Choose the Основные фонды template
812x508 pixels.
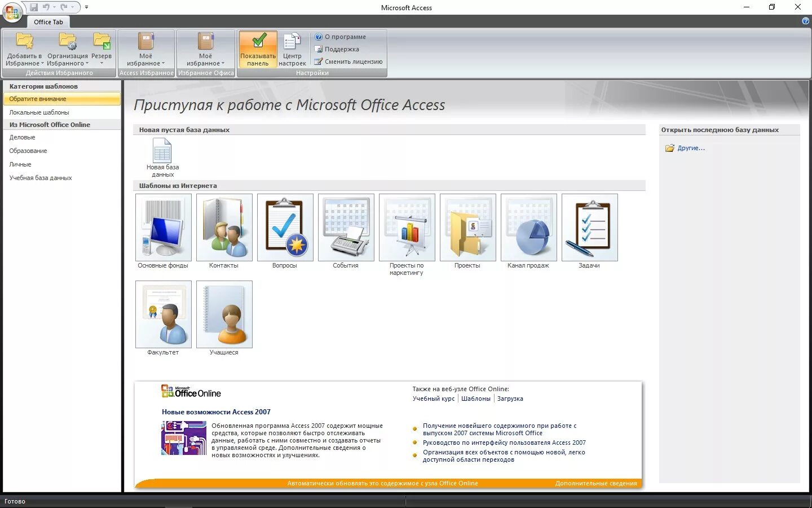click(164, 231)
